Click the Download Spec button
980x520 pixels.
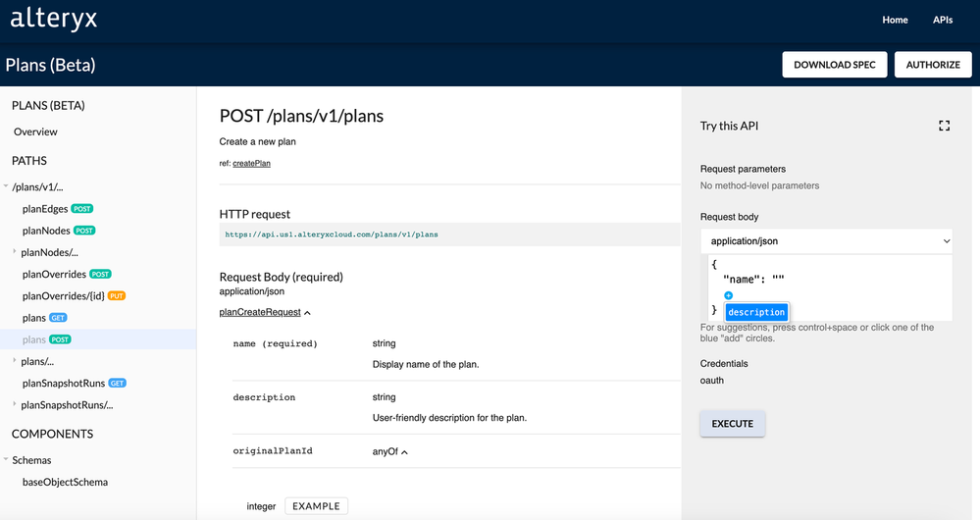(835, 65)
